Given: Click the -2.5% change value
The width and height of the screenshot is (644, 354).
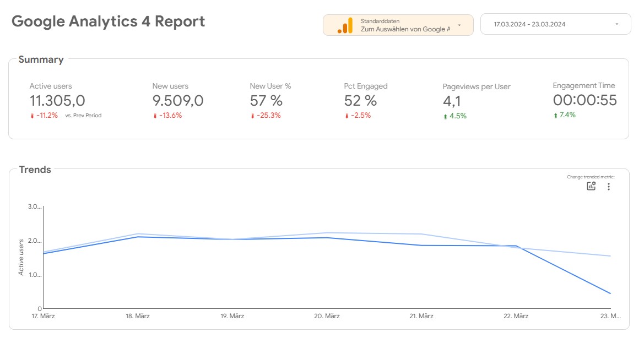Looking at the screenshot, I should pyautogui.click(x=361, y=116).
